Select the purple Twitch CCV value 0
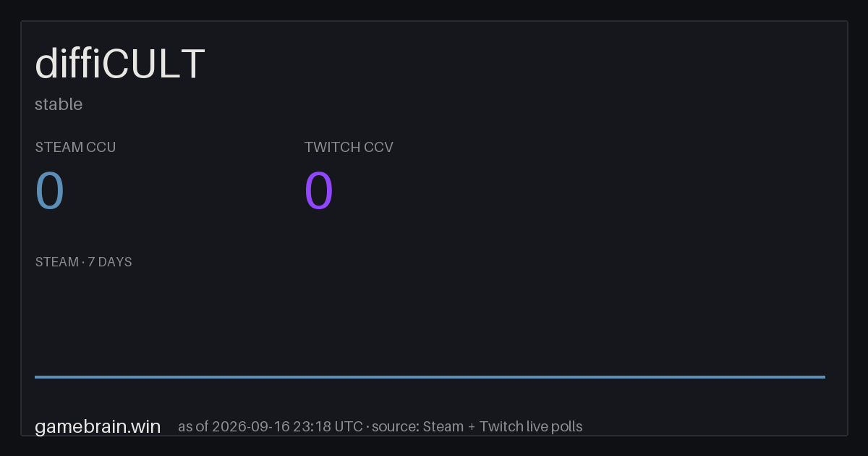Screen dimensions: 868x456 [319, 191]
